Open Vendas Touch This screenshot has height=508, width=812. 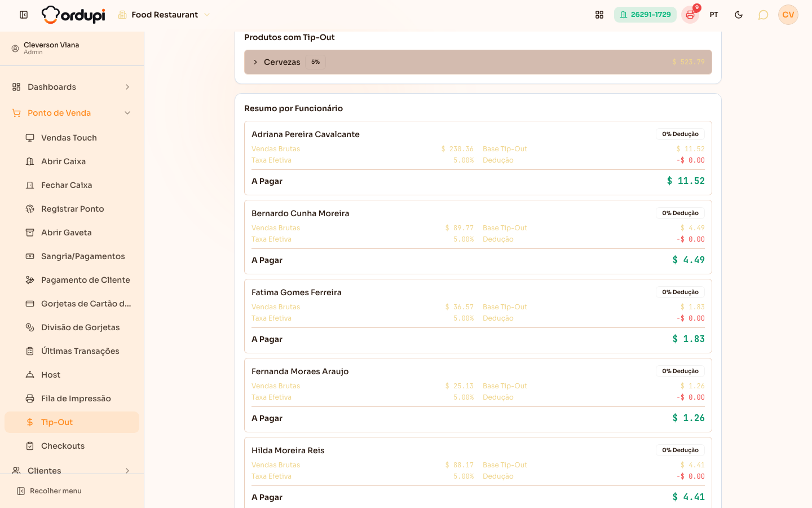click(x=72, y=138)
